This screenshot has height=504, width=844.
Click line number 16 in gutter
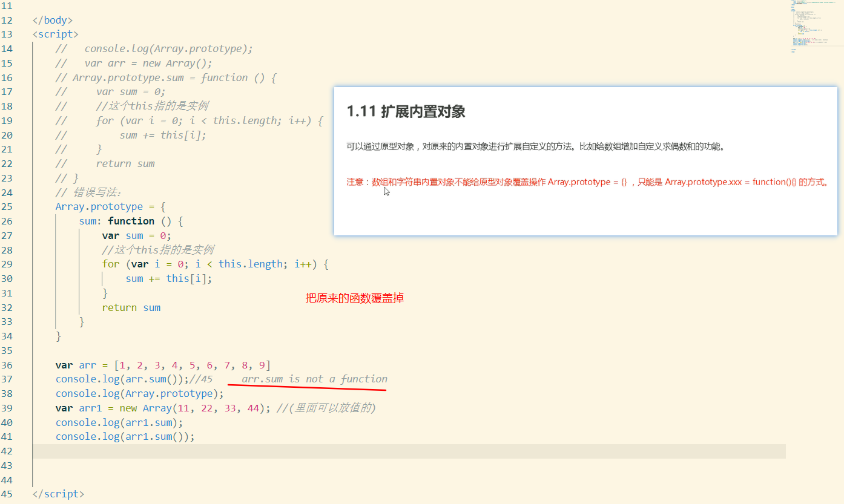7,77
